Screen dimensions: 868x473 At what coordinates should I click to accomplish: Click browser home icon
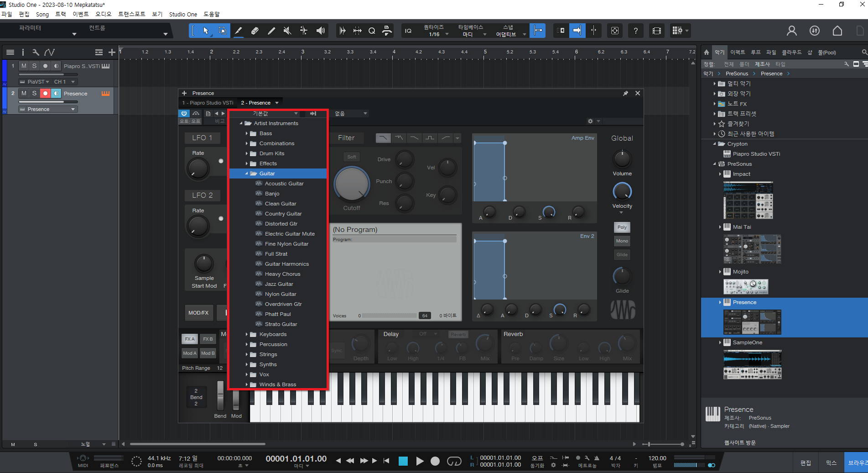click(x=707, y=52)
